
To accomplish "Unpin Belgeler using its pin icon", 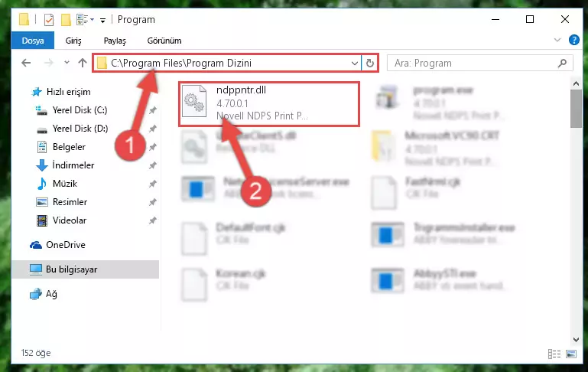I will (x=153, y=147).
